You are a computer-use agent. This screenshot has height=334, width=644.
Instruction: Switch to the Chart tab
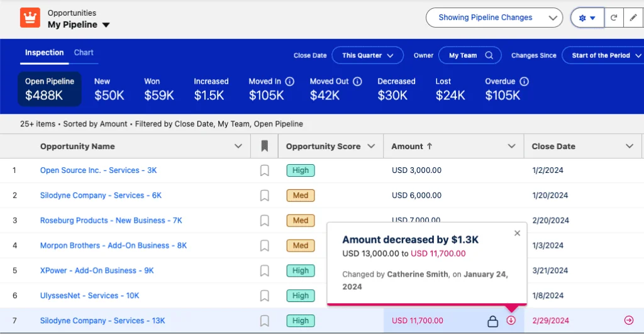pyautogui.click(x=84, y=53)
